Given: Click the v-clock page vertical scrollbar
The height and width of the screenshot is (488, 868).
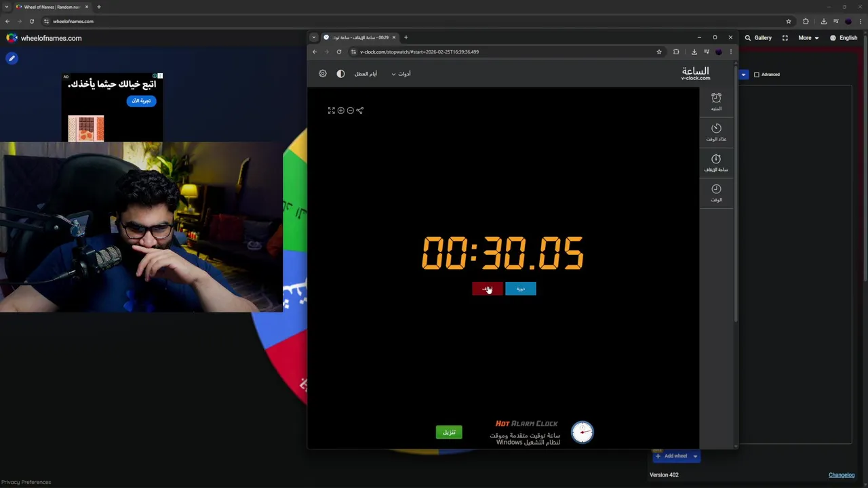Looking at the screenshot, I should coord(736,193).
